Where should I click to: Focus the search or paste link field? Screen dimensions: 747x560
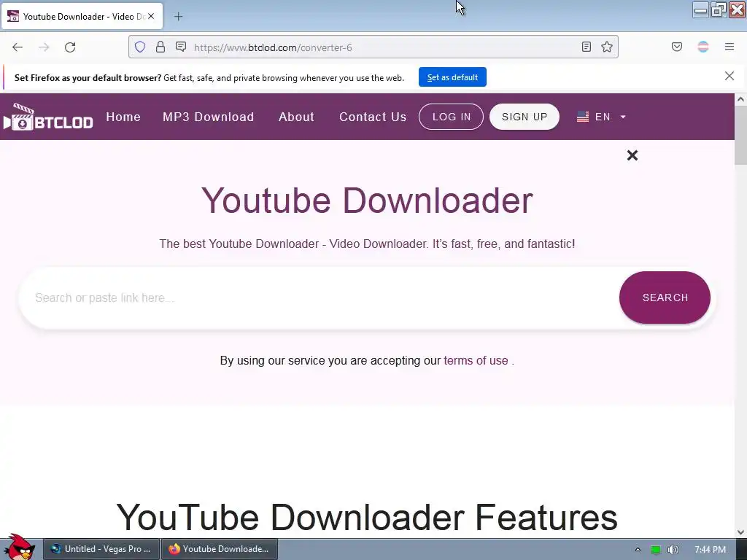[x=320, y=297]
